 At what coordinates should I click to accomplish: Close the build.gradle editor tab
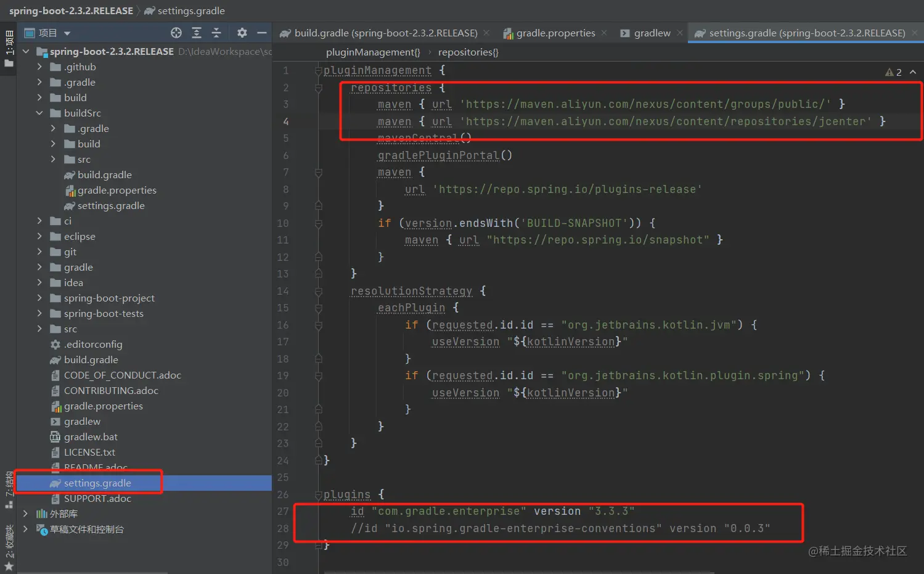click(486, 33)
